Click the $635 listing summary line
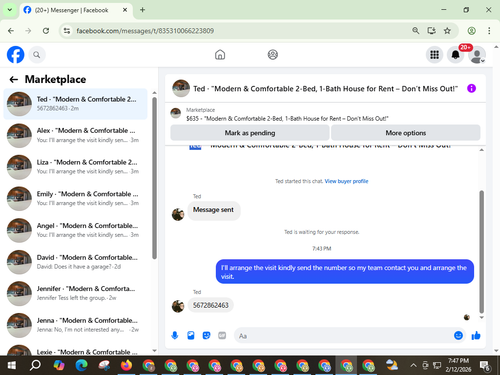This screenshot has width=500, height=375. coord(287,118)
